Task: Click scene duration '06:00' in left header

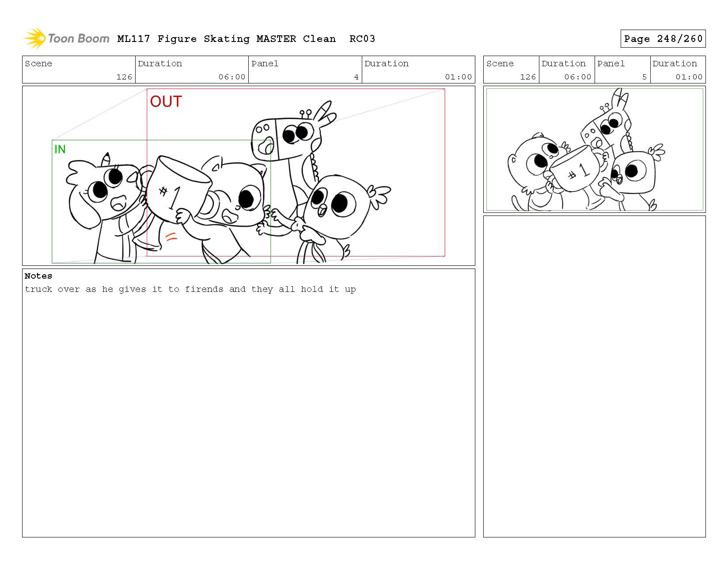Action: [x=232, y=77]
